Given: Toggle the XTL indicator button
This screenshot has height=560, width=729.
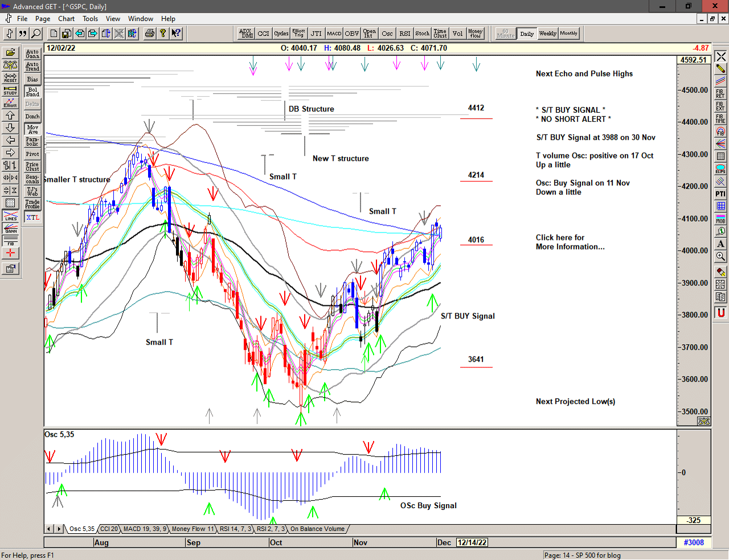Looking at the screenshot, I should (32, 218).
